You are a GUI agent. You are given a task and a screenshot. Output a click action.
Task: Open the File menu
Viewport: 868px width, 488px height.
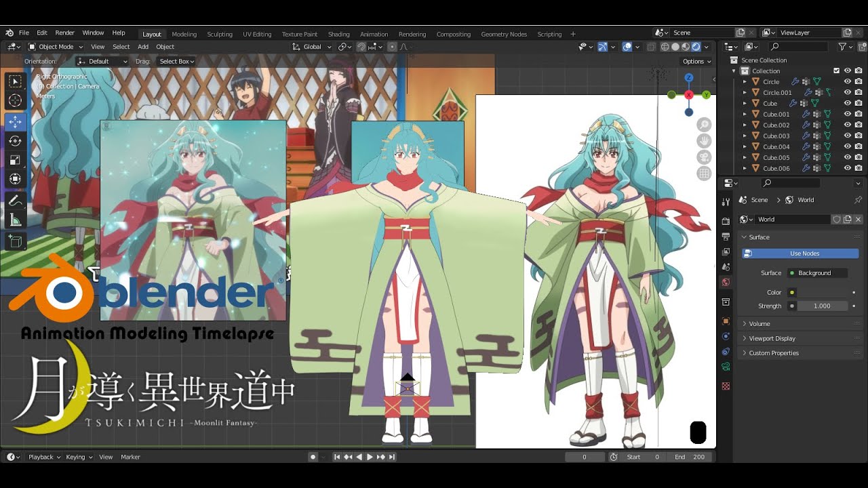pyautogui.click(x=24, y=33)
